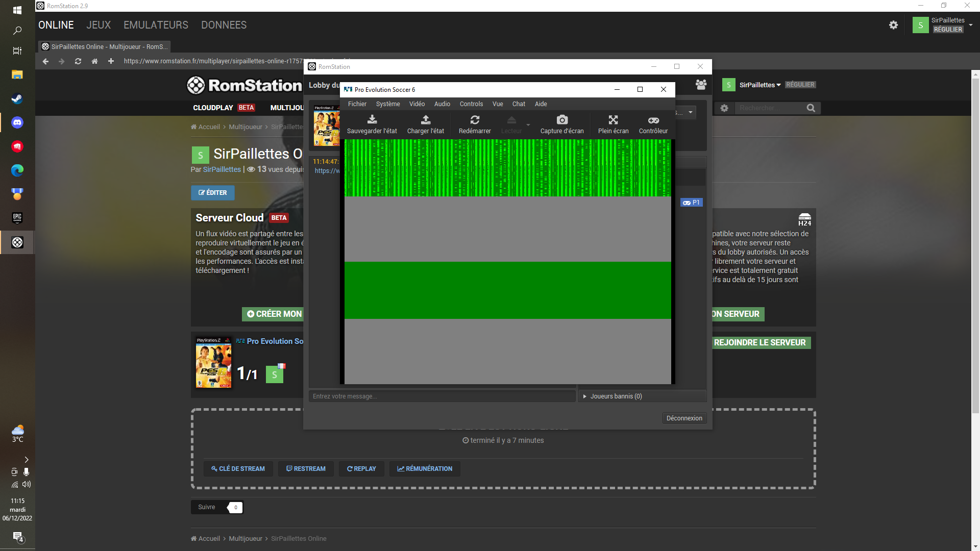Click the Pro Evolution Soccer game link
Image resolution: width=980 pixels, height=551 pixels.
tap(275, 341)
